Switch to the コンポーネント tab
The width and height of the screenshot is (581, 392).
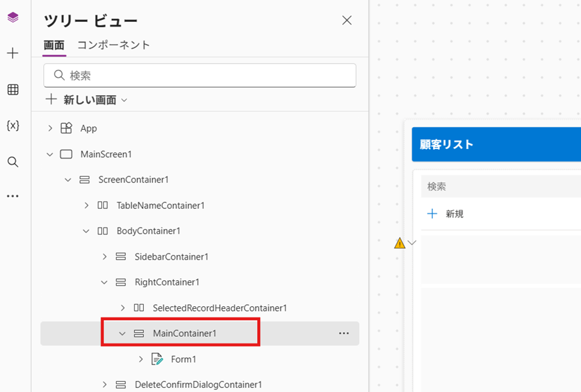[x=113, y=45]
